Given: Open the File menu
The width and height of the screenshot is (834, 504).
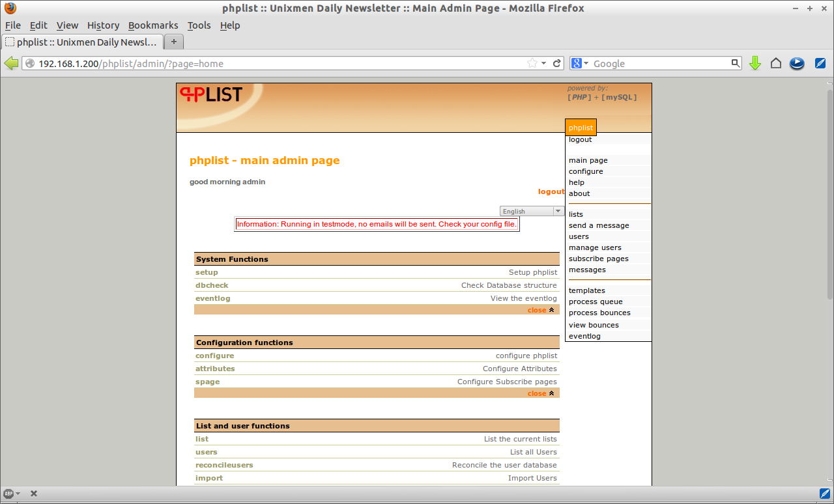Looking at the screenshot, I should click(x=13, y=25).
